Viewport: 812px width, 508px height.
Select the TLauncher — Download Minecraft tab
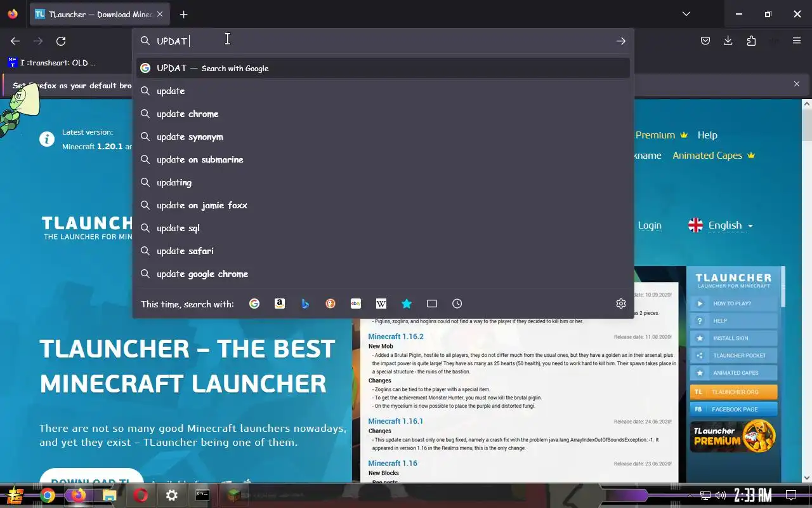(100, 14)
